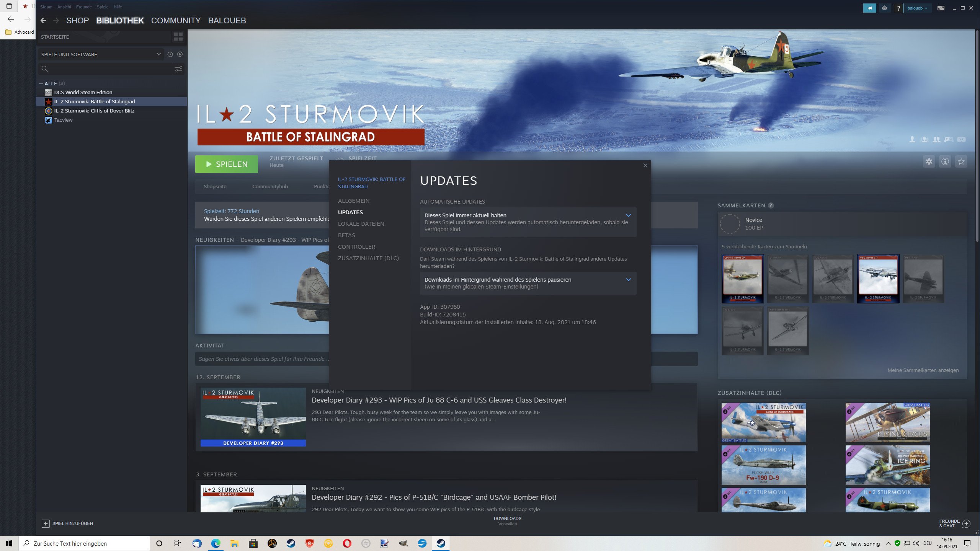The image size is (980, 551).
Task: Select DCS World Steam Edition in library
Action: click(x=83, y=92)
